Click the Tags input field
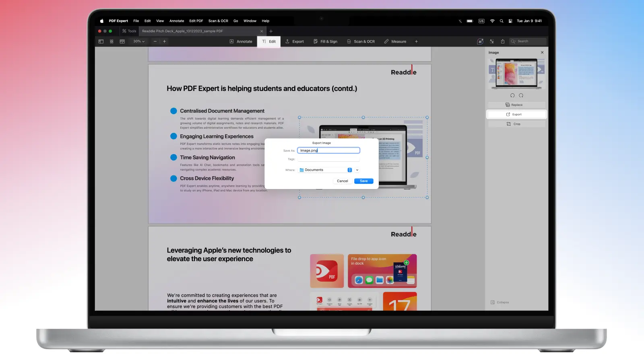644x362 pixels. tap(328, 159)
